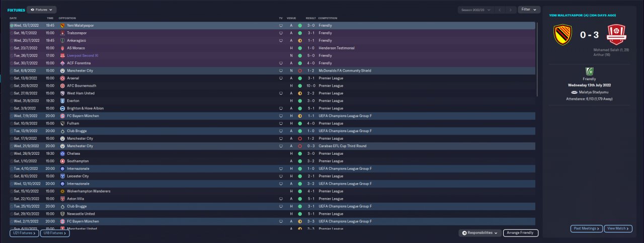Open the Season 2022/23 selector dropdown
The height and width of the screenshot is (243, 644).
(475, 10)
